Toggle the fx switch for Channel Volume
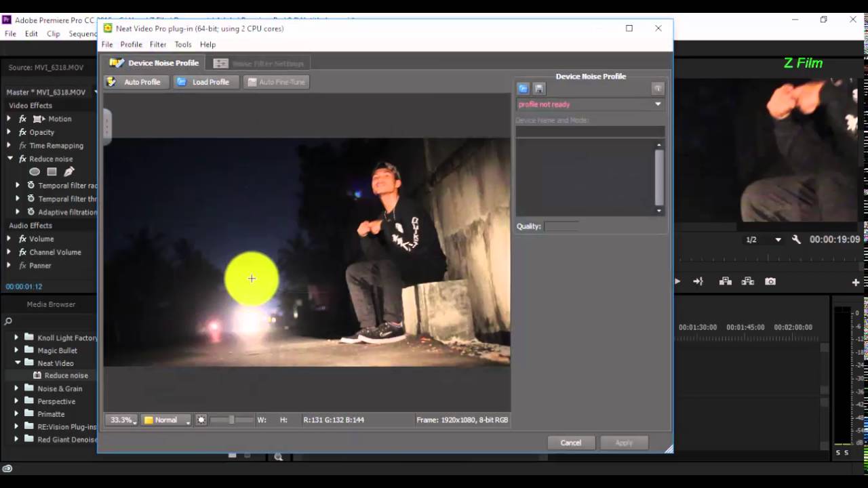This screenshot has width=868, height=488. (x=22, y=252)
